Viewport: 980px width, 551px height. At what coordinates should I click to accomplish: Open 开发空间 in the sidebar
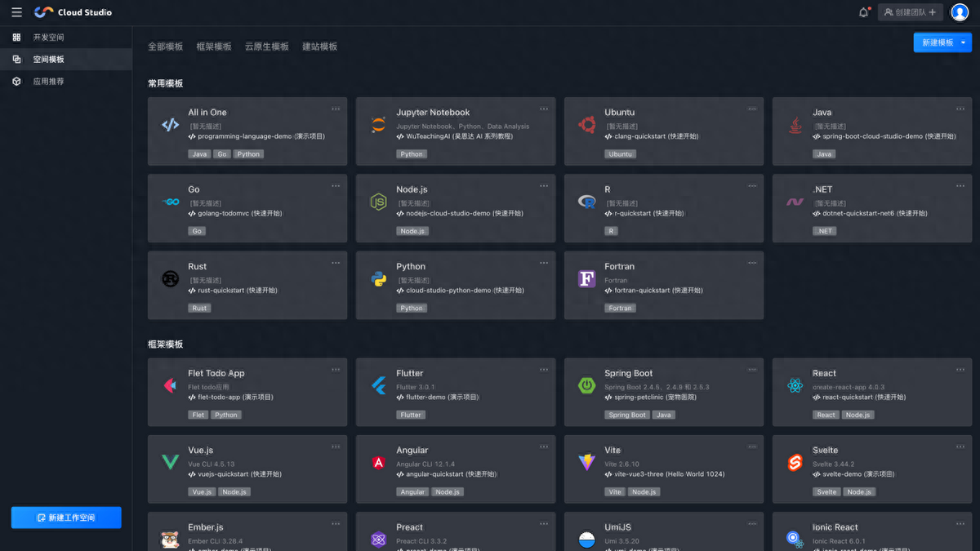pos(65,38)
